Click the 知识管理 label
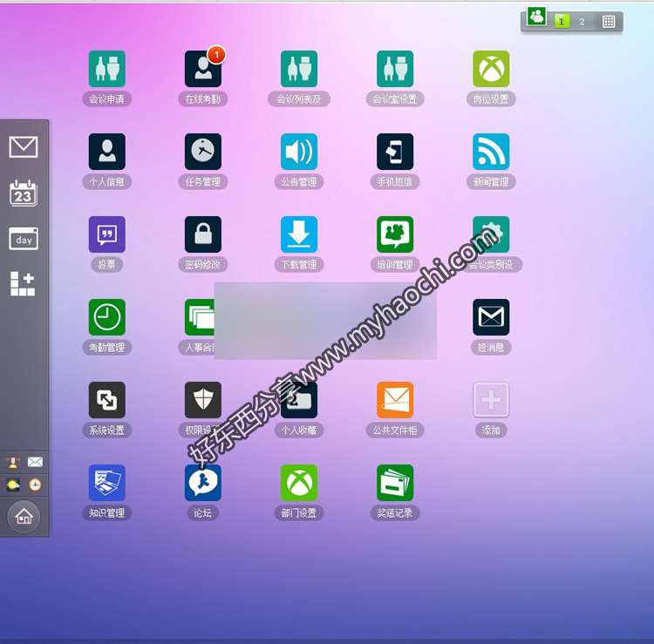This screenshot has width=654, height=644. (x=106, y=513)
